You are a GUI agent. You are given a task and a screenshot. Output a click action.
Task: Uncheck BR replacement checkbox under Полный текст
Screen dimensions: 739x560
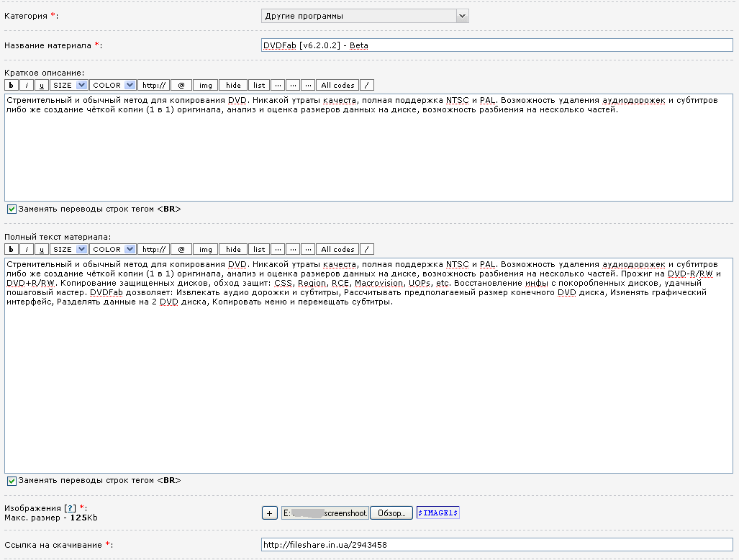(12, 481)
